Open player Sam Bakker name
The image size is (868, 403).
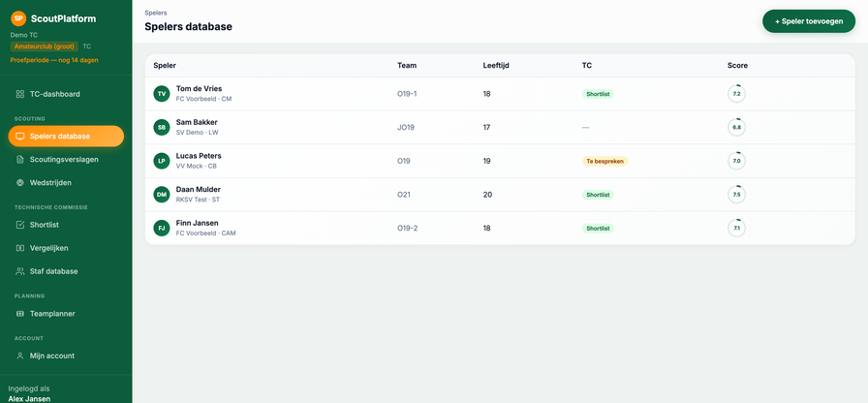[197, 122]
